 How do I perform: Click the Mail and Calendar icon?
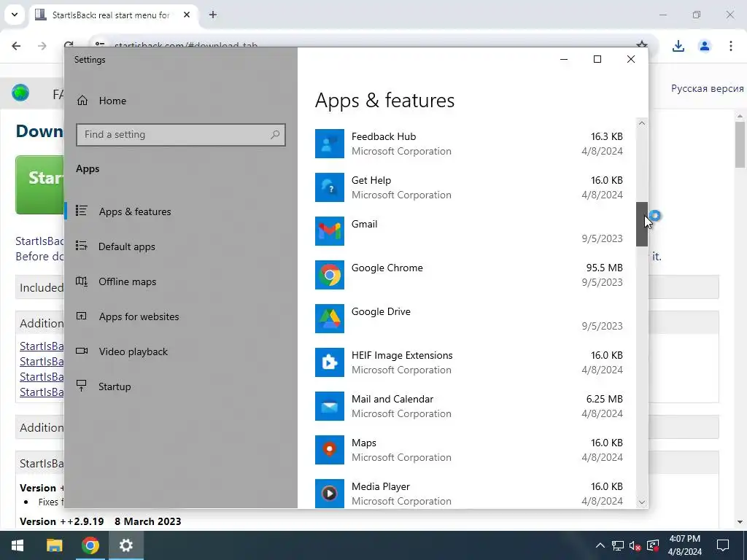[329, 407]
